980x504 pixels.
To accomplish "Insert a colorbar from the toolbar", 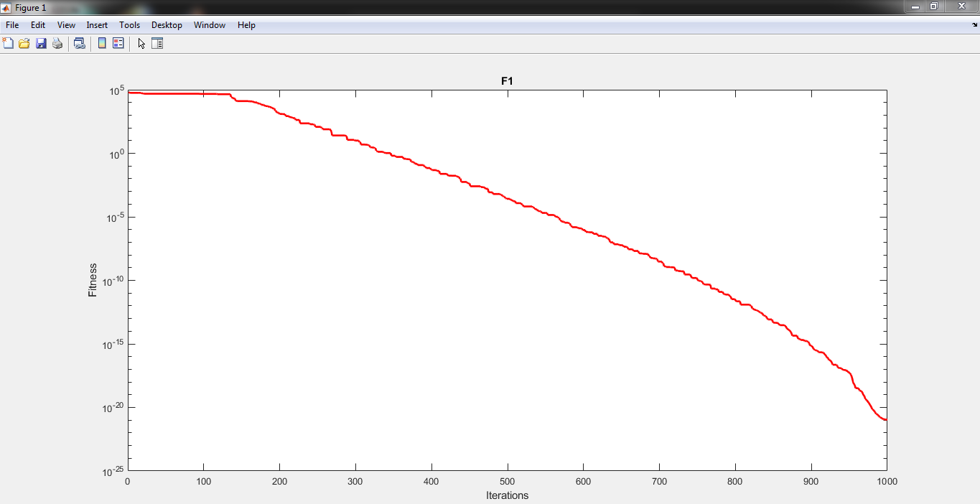I will [102, 43].
